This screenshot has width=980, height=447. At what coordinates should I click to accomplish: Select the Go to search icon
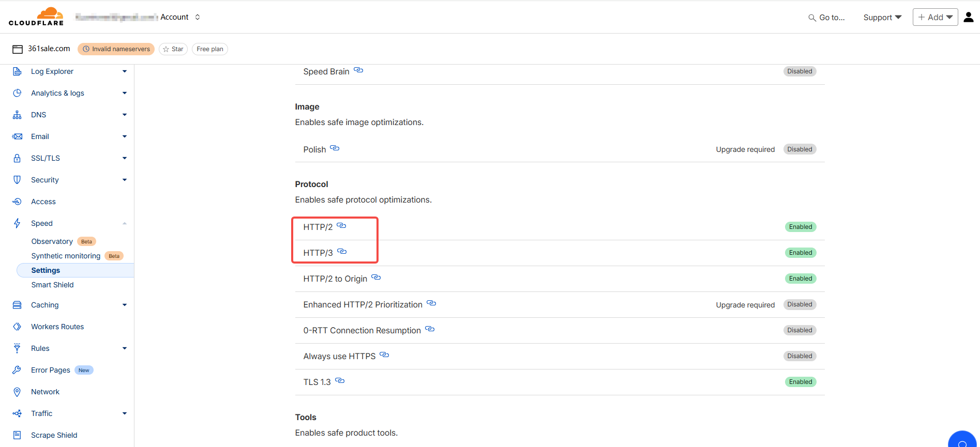pos(812,18)
